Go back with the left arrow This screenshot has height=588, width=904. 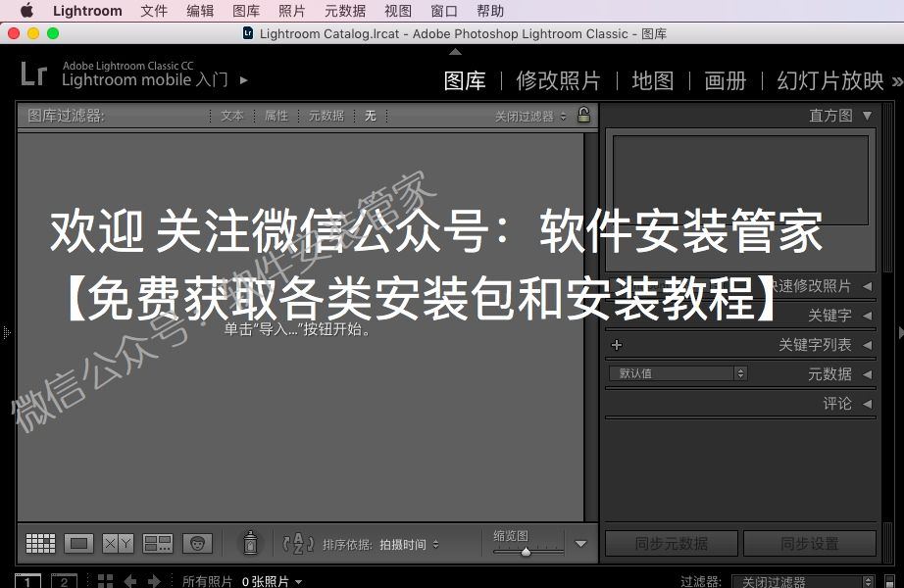coord(130,581)
